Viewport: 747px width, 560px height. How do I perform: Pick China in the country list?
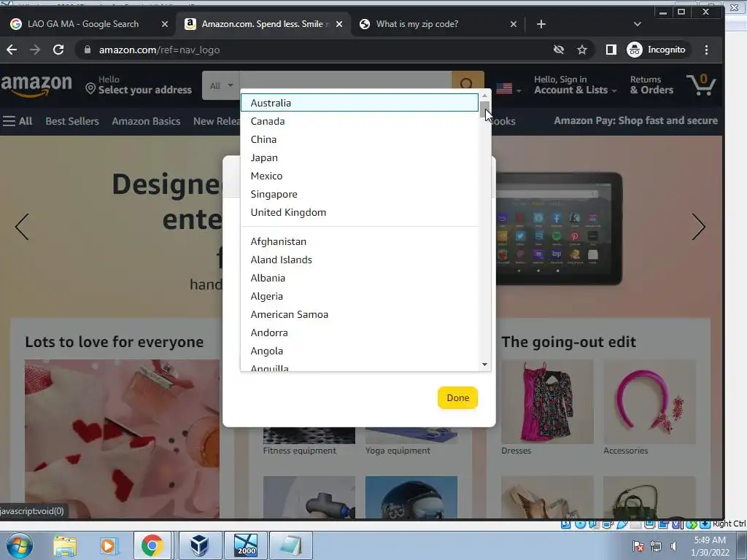[x=359, y=139]
